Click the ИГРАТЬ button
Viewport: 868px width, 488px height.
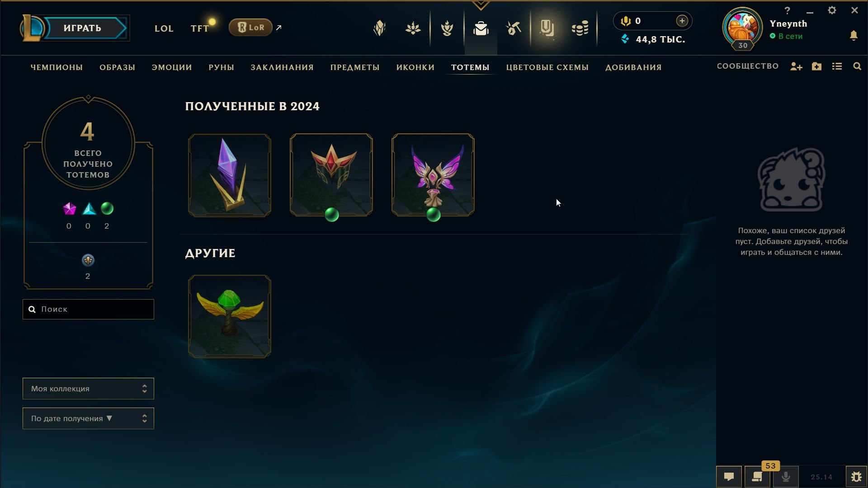pos(82,28)
